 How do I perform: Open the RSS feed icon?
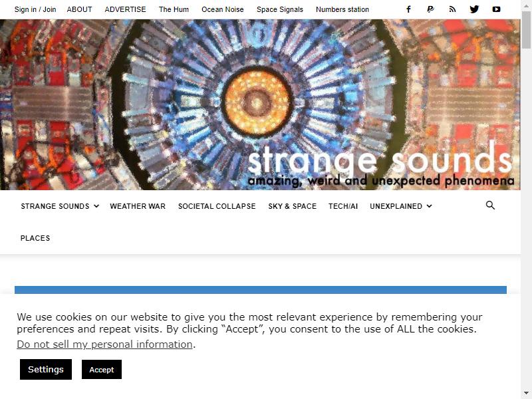[x=452, y=9]
